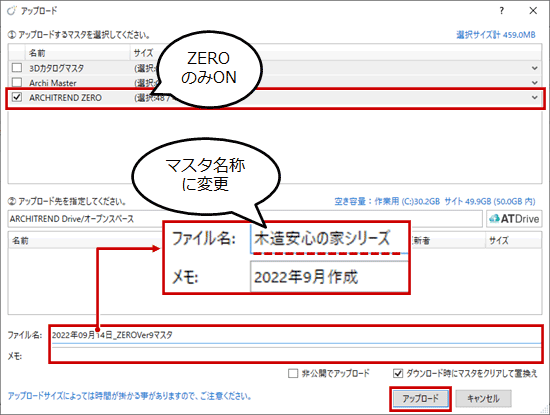
Task: Click the ファイル名 input field
Action: click(296, 335)
